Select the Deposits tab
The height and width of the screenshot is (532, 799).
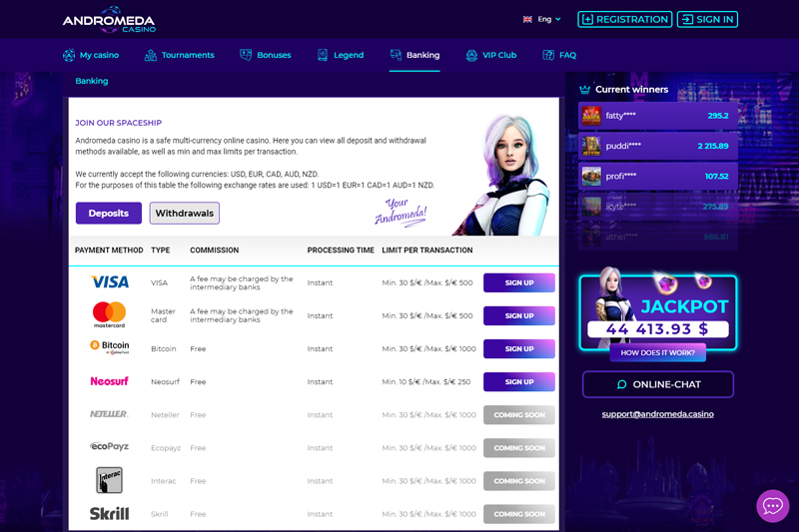109,214
